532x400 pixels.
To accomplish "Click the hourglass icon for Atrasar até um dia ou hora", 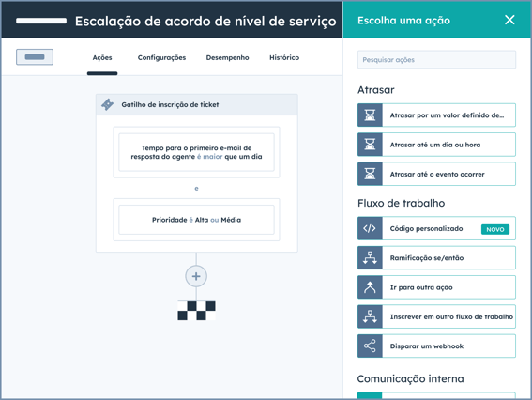I will coord(370,145).
